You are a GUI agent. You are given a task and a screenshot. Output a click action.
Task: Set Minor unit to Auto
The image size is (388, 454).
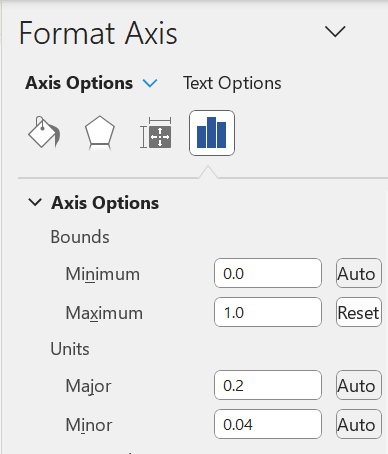coord(359,424)
